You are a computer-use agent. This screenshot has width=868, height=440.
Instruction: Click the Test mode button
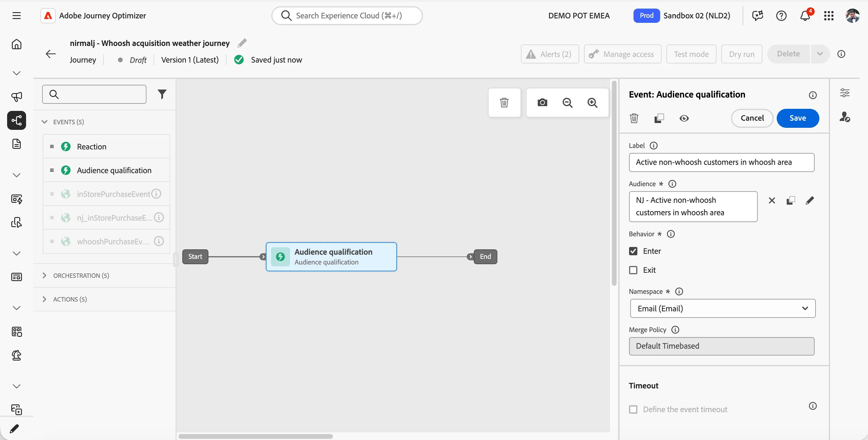point(691,54)
